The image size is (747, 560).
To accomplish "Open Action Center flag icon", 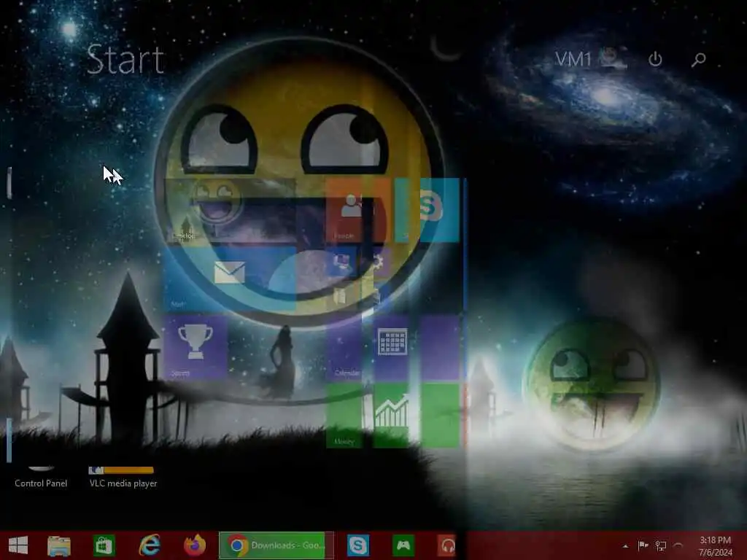I will [643, 545].
